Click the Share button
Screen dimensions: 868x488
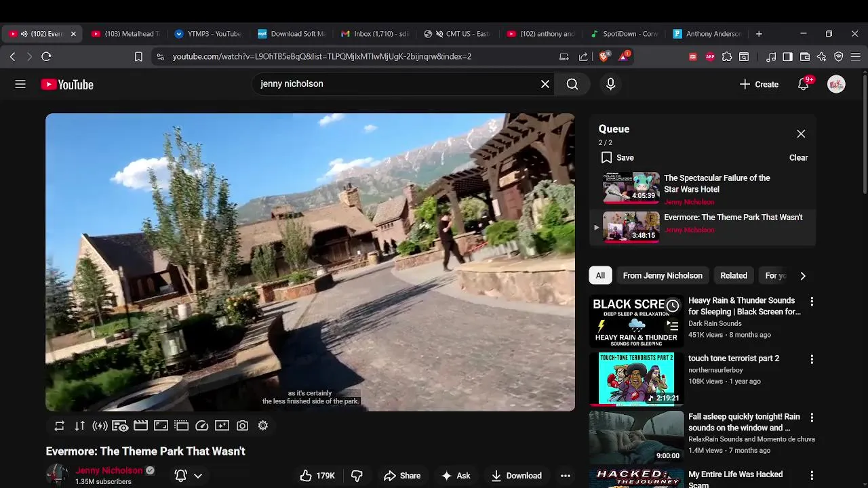402,476
